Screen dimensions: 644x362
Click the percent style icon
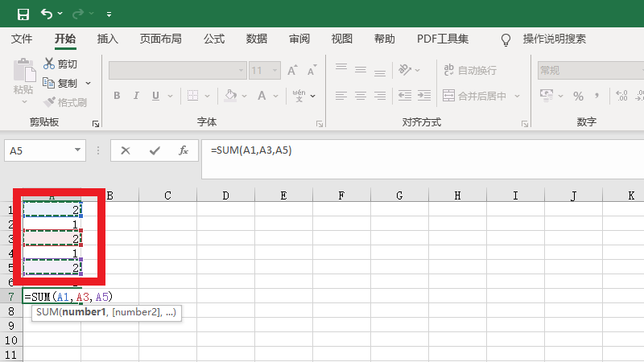577,96
